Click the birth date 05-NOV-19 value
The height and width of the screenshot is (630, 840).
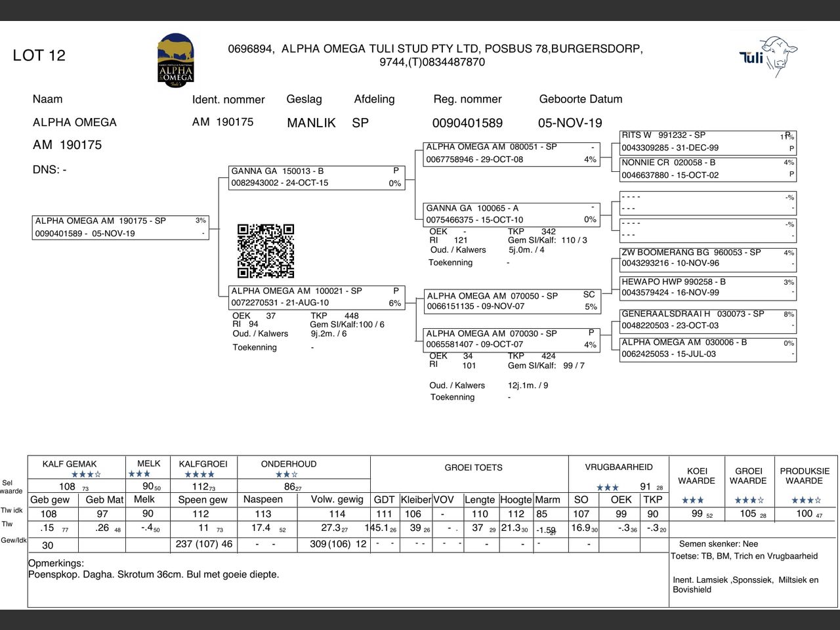(x=570, y=123)
